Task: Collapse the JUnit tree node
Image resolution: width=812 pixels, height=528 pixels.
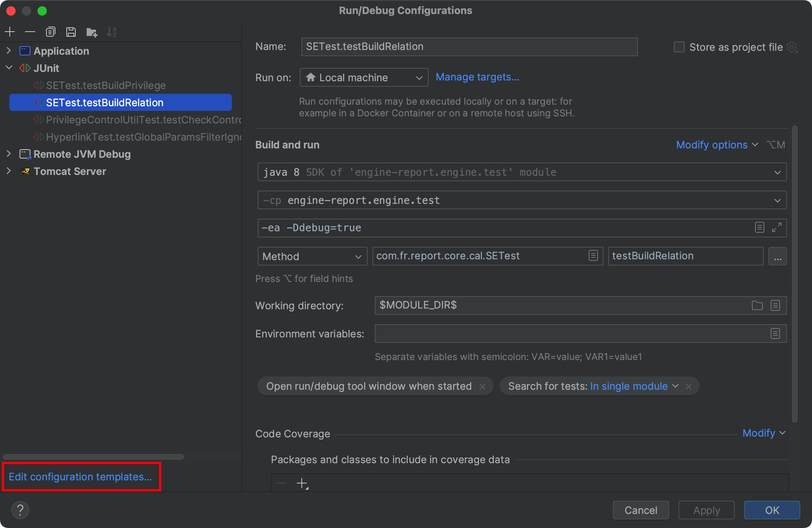Action: [9, 68]
